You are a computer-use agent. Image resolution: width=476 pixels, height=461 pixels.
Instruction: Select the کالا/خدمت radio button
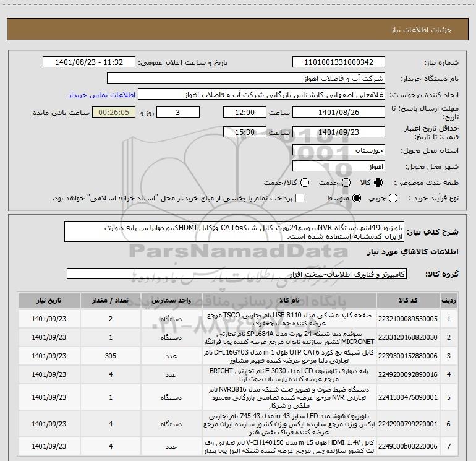click(305, 183)
